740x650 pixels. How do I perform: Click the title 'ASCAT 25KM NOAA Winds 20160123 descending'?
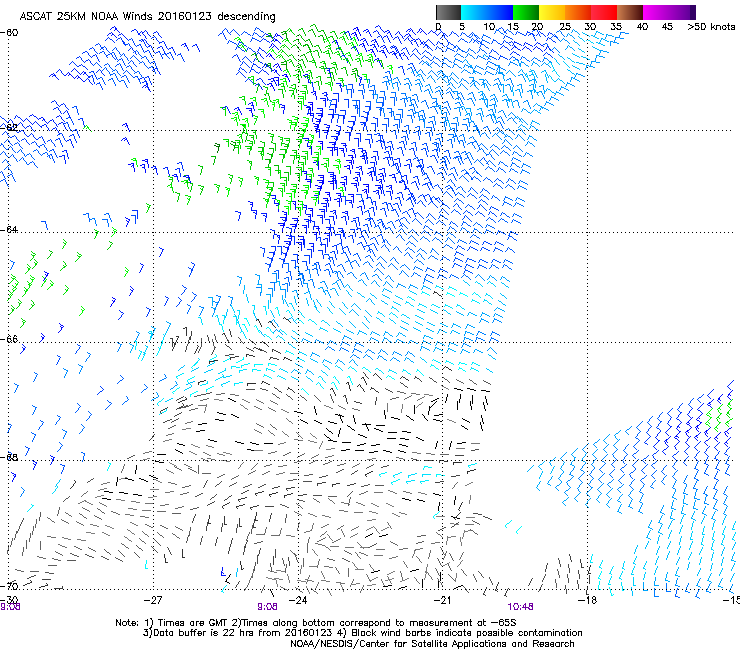point(147,16)
